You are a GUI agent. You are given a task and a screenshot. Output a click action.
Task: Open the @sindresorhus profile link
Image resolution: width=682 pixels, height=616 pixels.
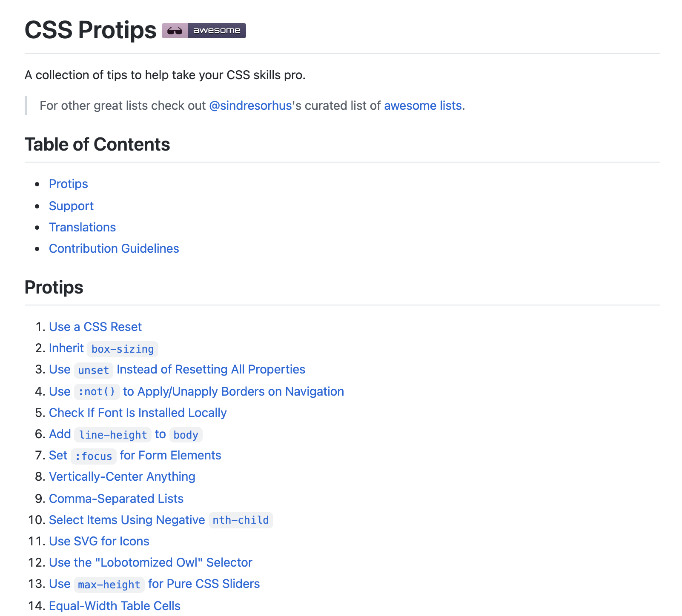tap(250, 106)
